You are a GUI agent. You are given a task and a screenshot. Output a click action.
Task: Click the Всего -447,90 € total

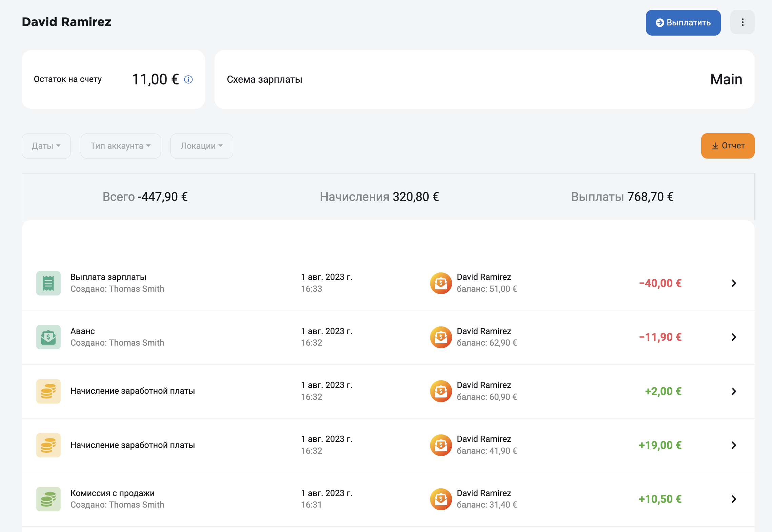tap(145, 197)
